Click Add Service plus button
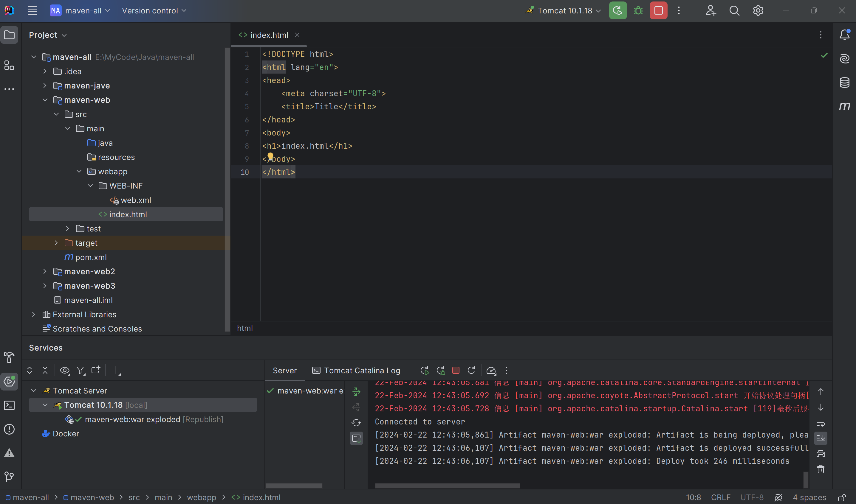 116,370
